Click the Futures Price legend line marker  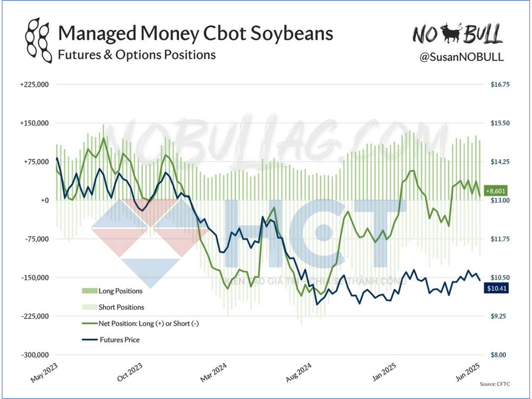[89, 340]
